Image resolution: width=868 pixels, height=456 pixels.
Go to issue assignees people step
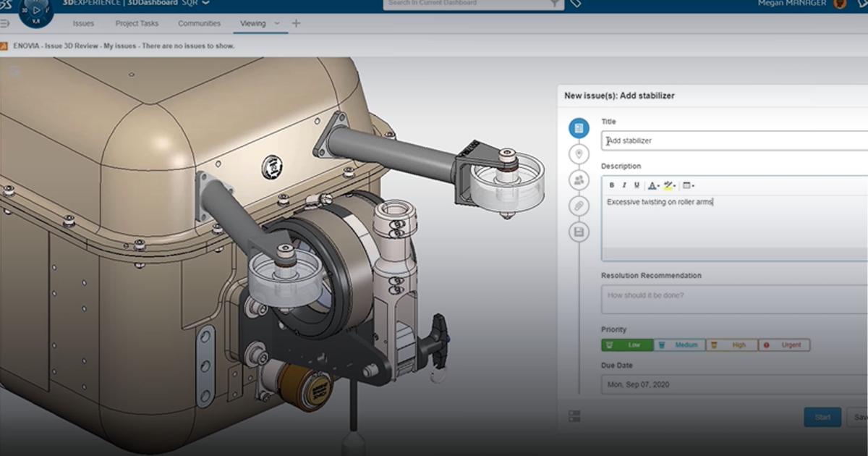(x=579, y=180)
